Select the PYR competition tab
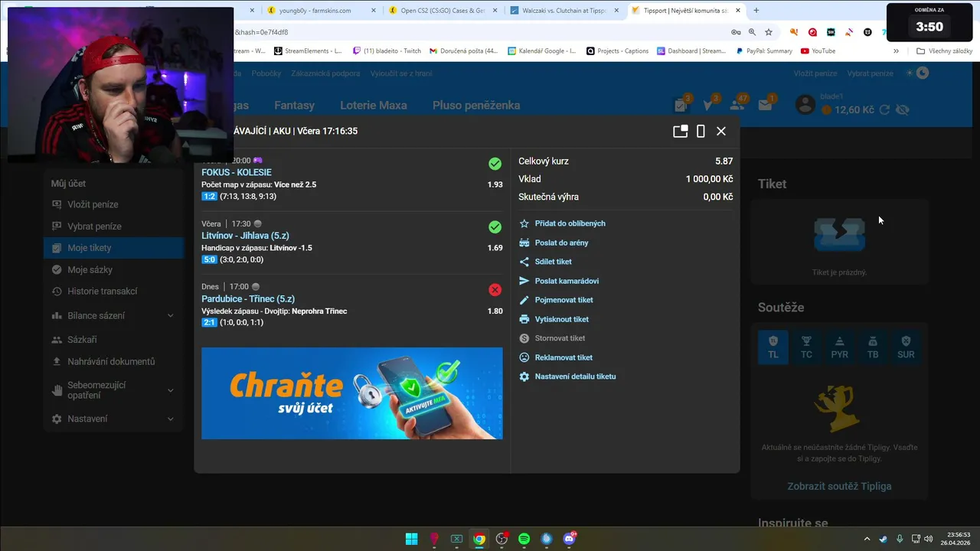980x551 pixels. [x=840, y=347]
